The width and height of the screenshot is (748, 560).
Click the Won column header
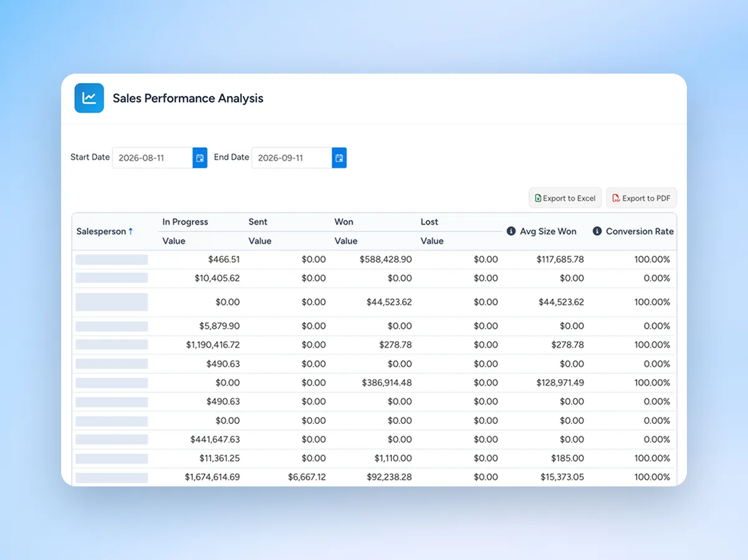point(344,222)
